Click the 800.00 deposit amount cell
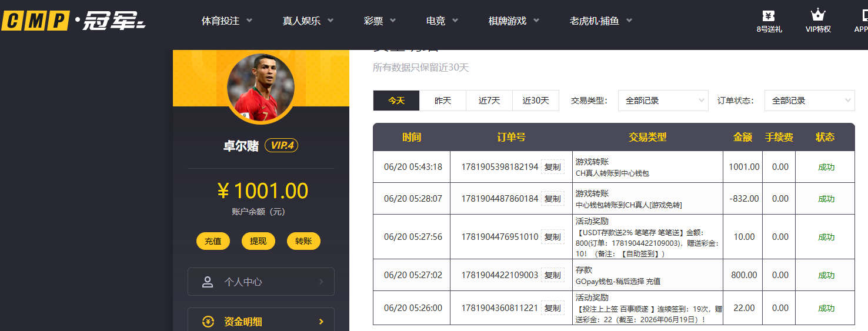The width and height of the screenshot is (868, 331). (744, 275)
